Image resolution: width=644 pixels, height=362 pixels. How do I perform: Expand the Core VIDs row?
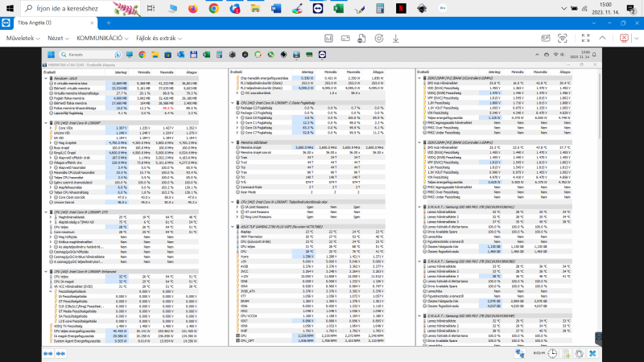[51, 128]
